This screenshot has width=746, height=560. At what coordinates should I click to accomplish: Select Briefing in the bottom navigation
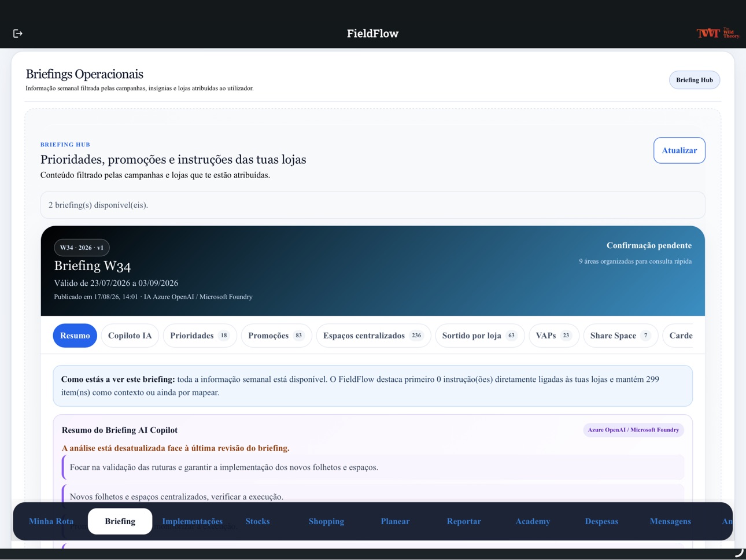[x=120, y=521]
